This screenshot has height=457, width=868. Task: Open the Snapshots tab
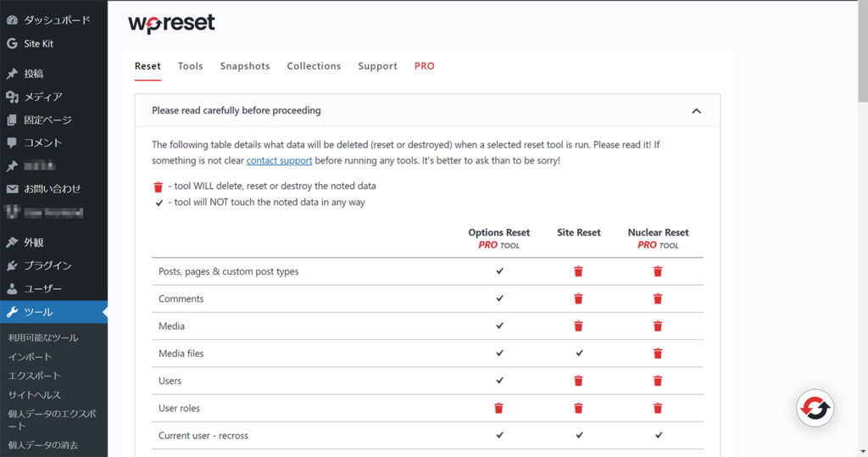pyautogui.click(x=245, y=66)
